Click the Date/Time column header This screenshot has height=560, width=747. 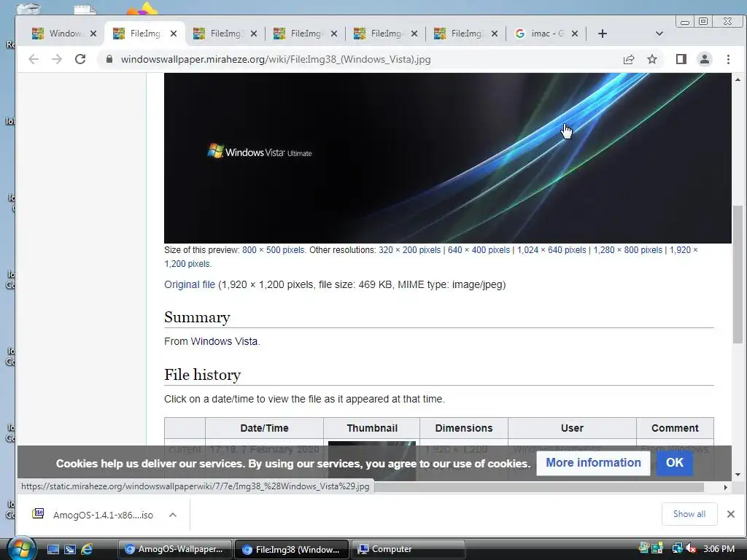point(264,428)
